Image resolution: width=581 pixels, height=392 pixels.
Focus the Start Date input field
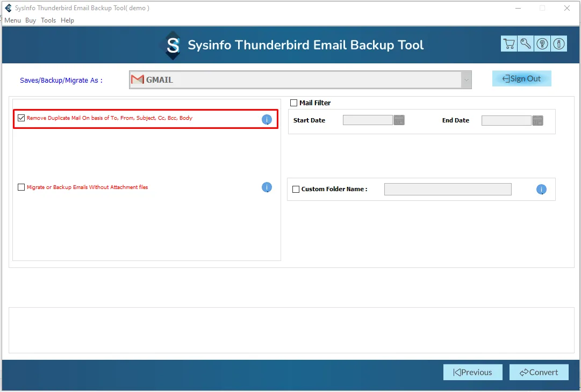point(368,120)
